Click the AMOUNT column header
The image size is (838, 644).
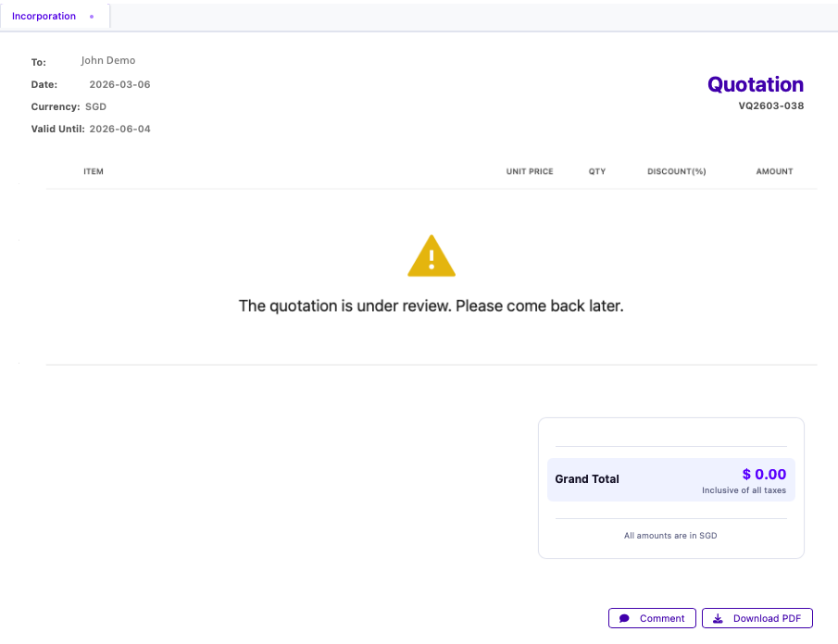pyautogui.click(x=774, y=171)
